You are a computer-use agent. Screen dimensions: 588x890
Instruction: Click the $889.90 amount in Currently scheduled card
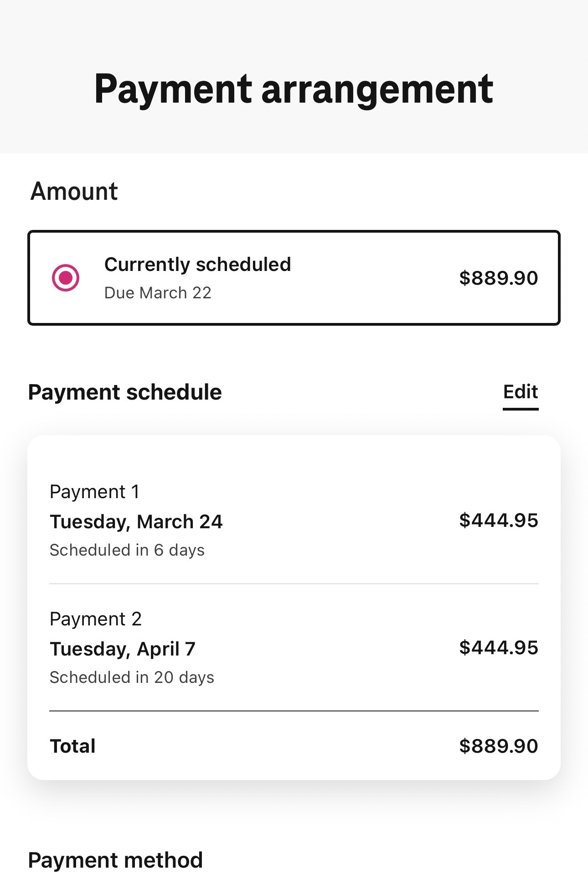498,278
